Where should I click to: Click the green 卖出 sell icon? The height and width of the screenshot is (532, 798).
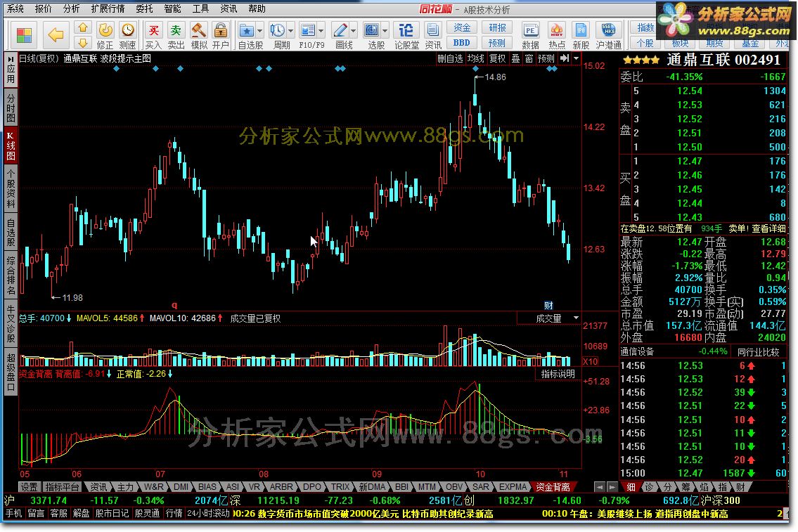(x=176, y=30)
